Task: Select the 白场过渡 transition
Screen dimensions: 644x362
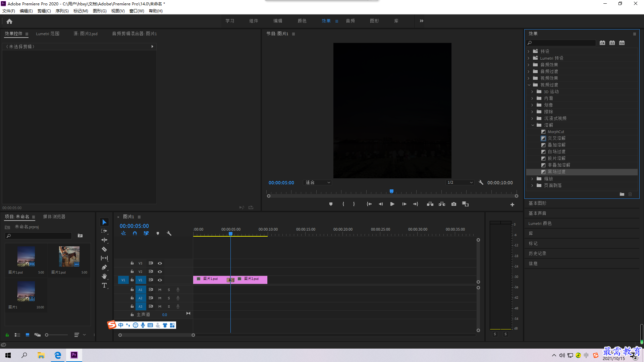Action: pyautogui.click(x=556, y=152)
